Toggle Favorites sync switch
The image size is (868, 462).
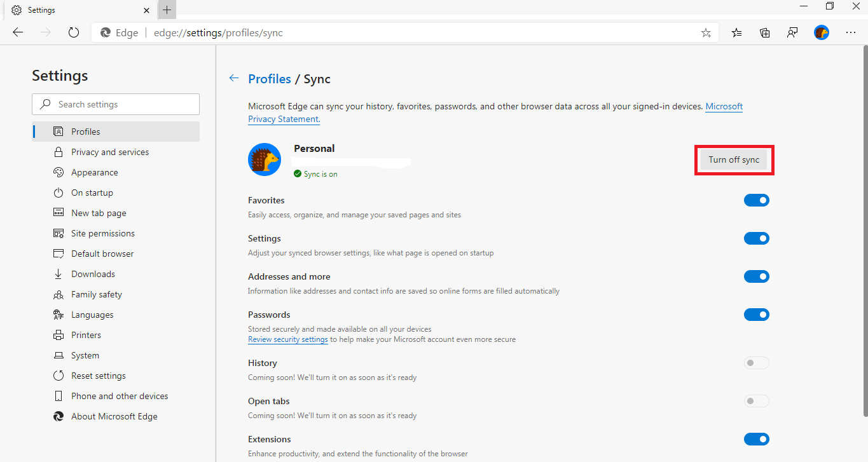click(x=757, y=200)
